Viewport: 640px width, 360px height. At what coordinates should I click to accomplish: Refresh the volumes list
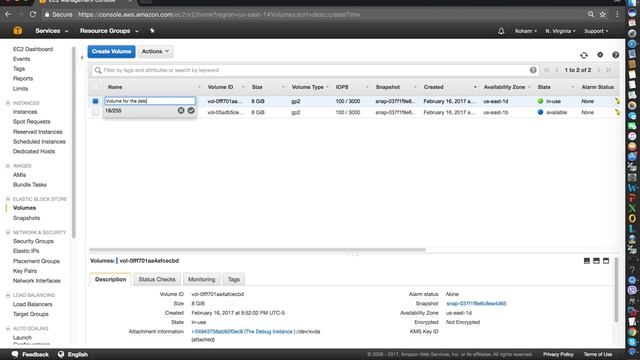584,55
